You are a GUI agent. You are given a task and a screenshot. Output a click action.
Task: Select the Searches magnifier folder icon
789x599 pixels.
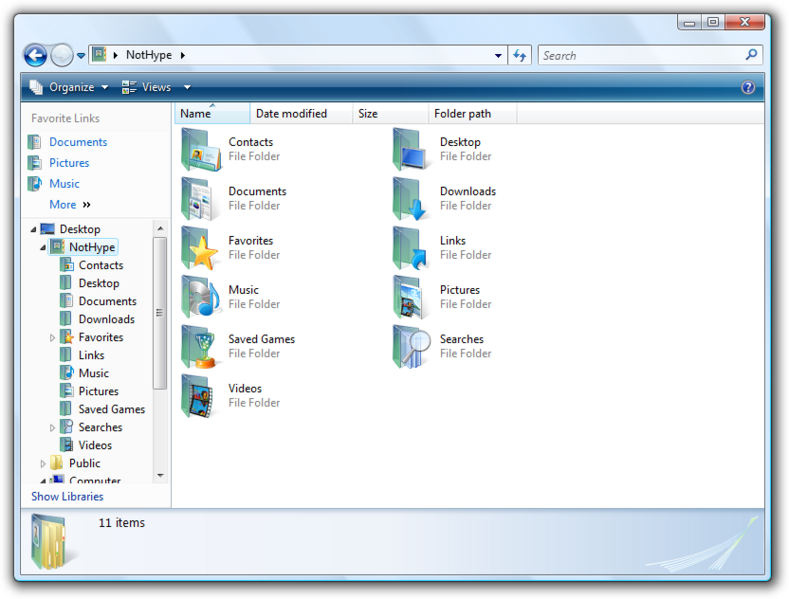[x=412, y=347]
